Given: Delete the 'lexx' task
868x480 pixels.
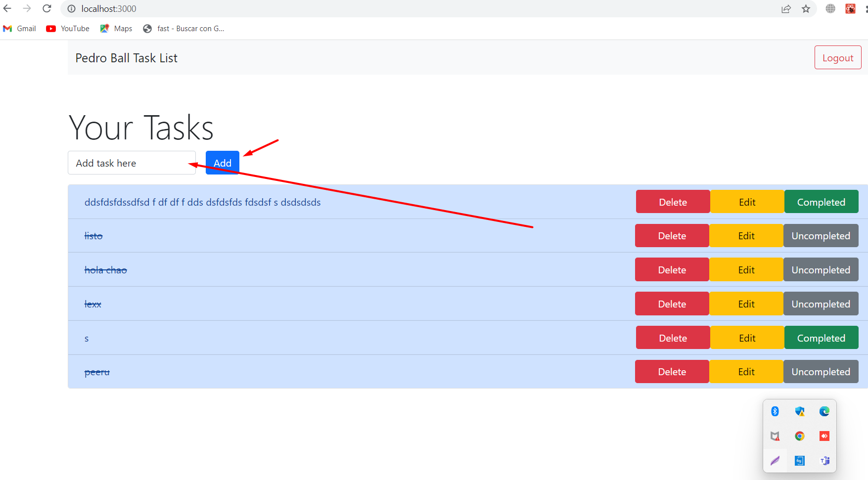Looking at the screenshot, I should tap(672, 304).
